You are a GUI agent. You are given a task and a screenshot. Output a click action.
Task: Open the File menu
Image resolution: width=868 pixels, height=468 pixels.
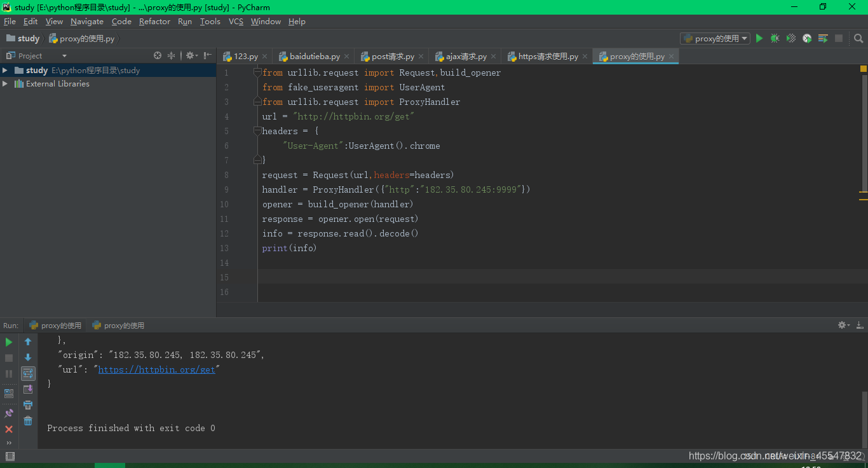click(10, 21)
